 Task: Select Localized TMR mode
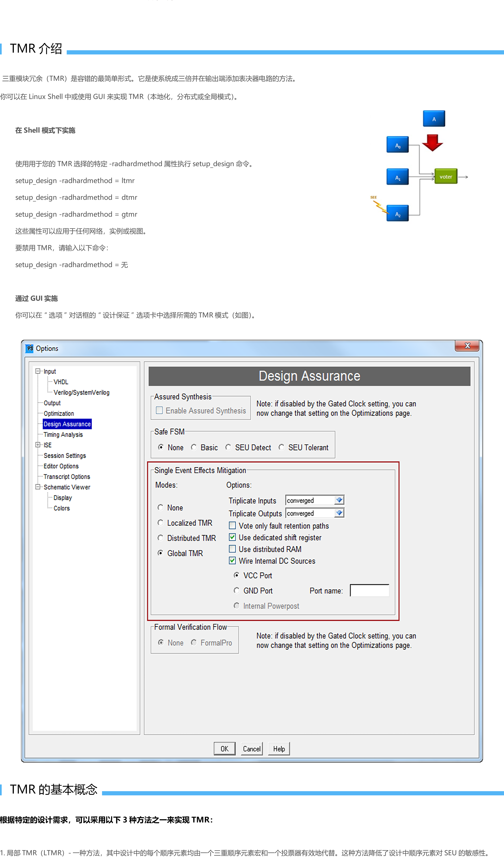(161, 523)
